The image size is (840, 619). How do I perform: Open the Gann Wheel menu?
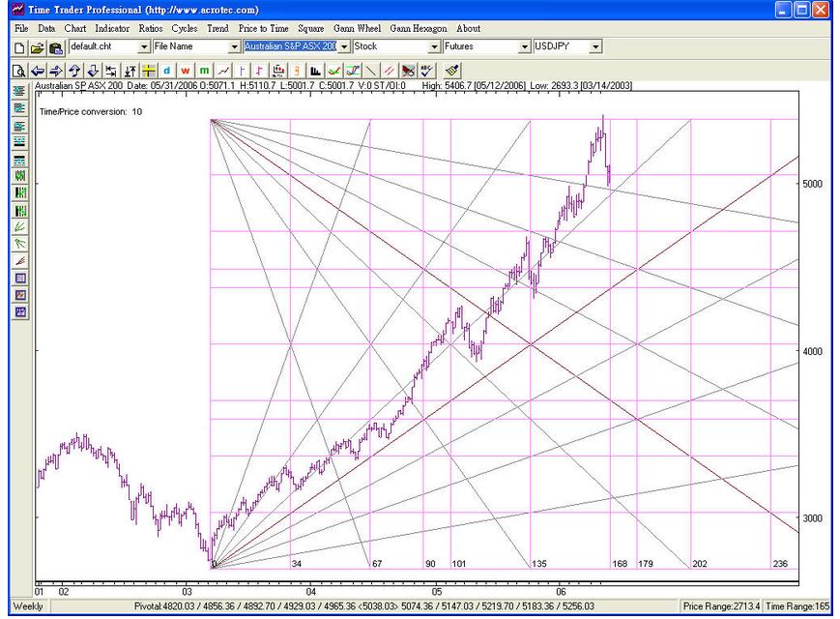[358, 28]
